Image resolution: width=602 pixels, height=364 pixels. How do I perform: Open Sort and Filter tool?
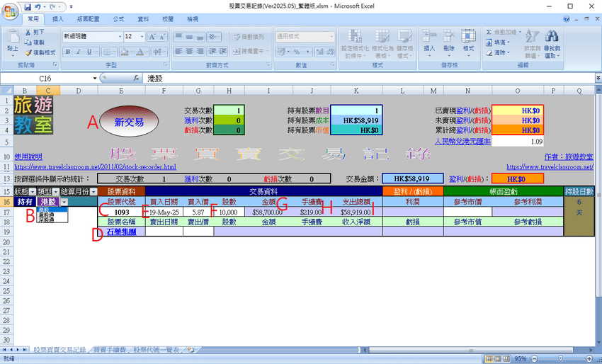(532, 36)
